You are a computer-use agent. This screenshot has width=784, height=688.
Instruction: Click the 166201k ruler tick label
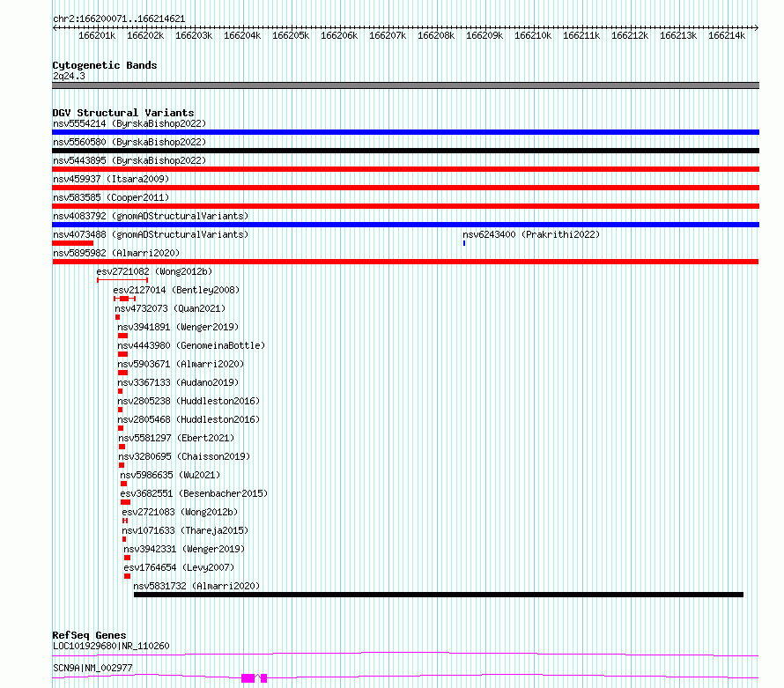(x=97, y=35)
